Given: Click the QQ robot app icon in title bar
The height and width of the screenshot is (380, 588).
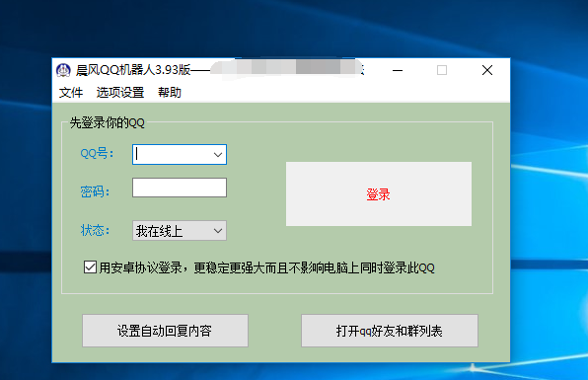Looking at the screenshot, I should [x=63, y=70].
